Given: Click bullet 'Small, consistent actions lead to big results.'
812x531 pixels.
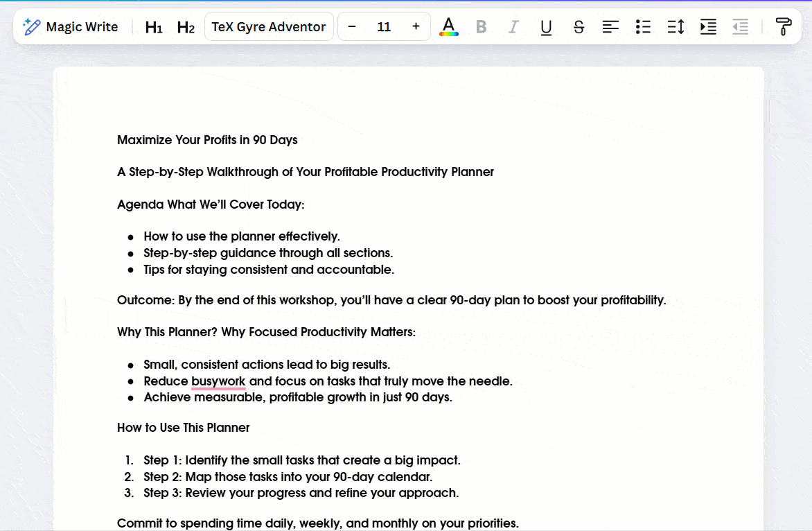Looking at the screenshot, I should pos(267,365).
